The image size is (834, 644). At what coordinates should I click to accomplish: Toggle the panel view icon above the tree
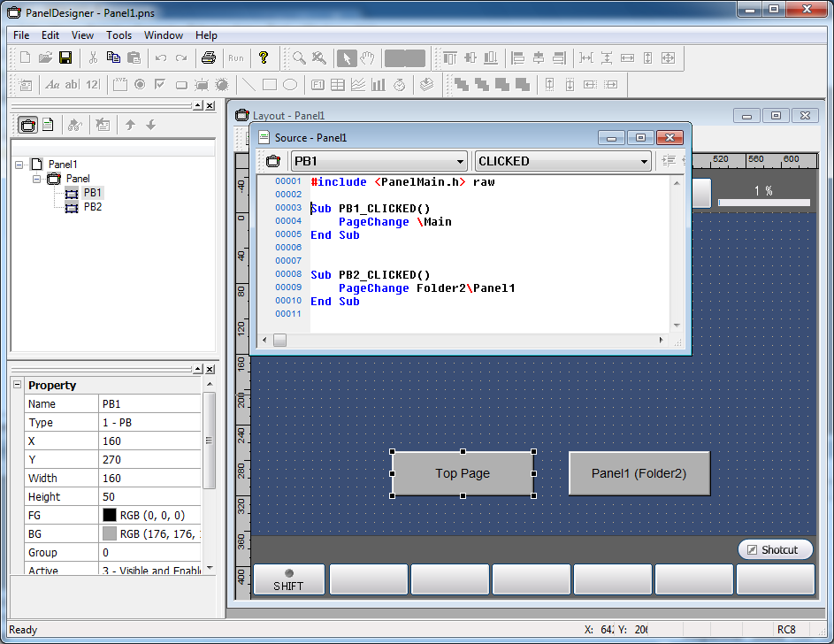coord(28,125)
